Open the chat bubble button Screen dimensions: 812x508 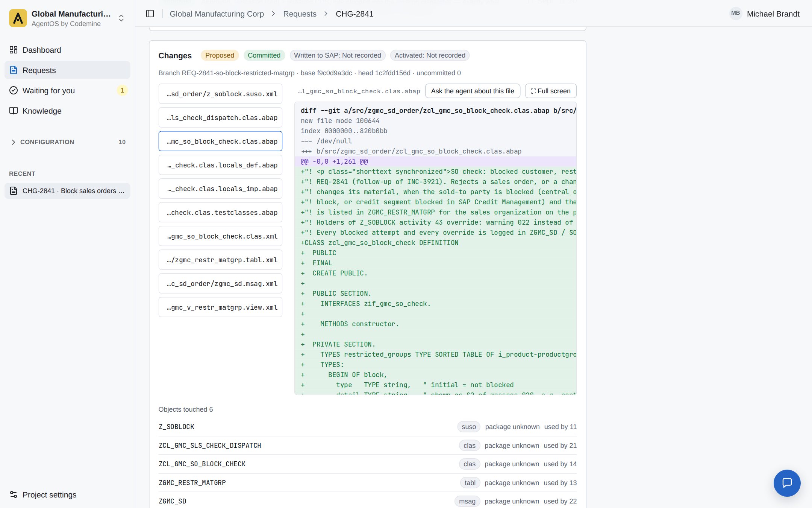[787, 483]
